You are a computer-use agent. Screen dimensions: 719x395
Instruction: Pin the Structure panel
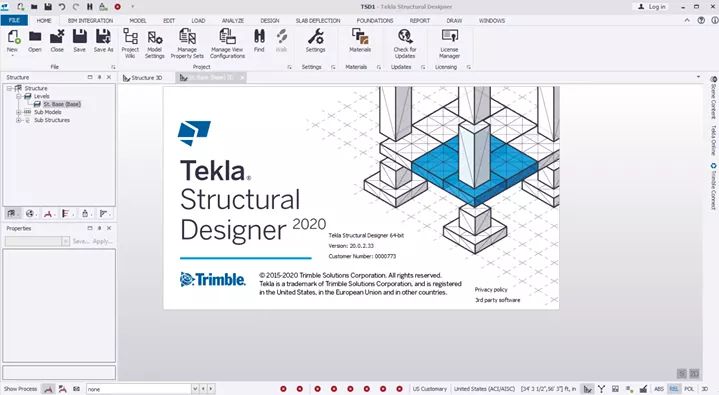[x=100, y=77]
